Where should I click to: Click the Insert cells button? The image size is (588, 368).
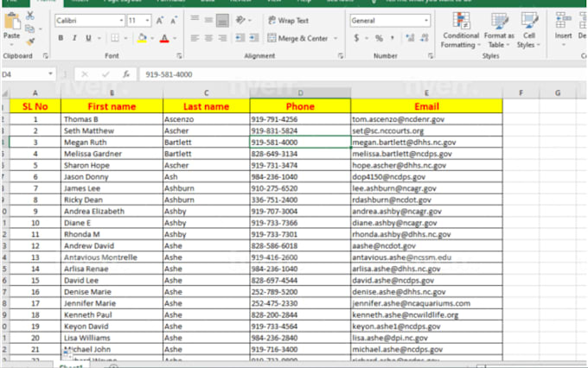click(x=563, y=29)
